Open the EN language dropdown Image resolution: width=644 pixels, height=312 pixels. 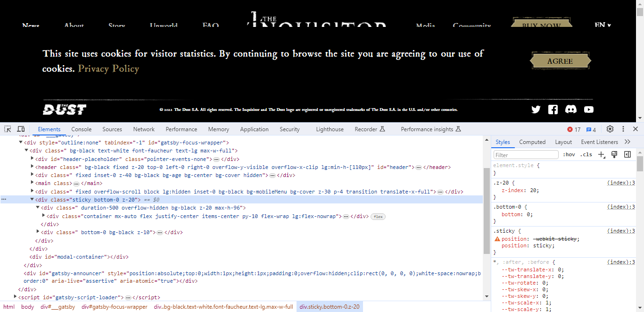603,25
